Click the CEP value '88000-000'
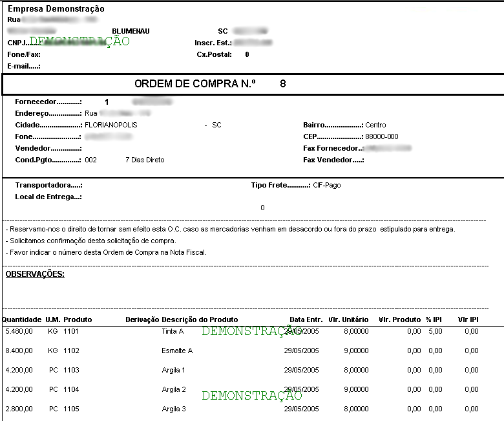Image resolution: width=504 pixels, height=421 pixels. point(381,136)
